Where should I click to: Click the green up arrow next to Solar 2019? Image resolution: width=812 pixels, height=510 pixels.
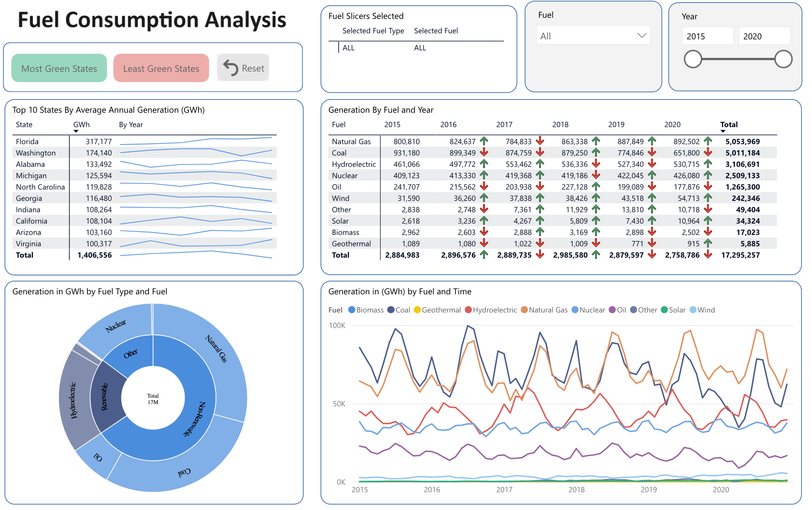click(x=651, y=221)
